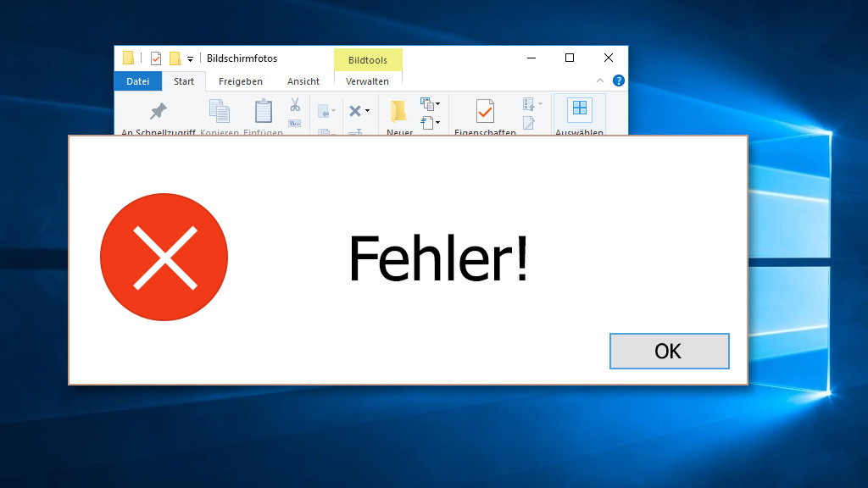Switch to the Ansicht tab
The width and height of the screenshot is (868, 488).
[x=303, y=81]
